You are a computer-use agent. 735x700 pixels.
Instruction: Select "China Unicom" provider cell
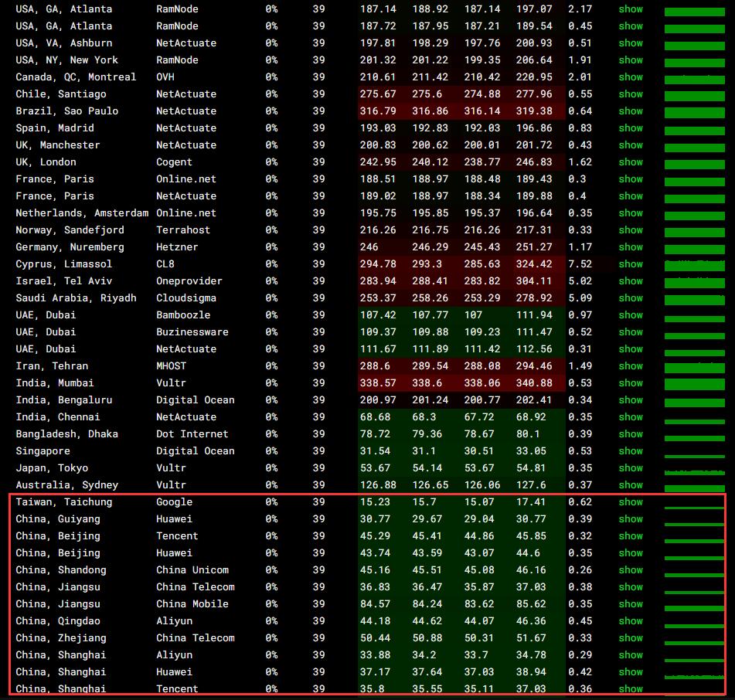coord(192,569)
